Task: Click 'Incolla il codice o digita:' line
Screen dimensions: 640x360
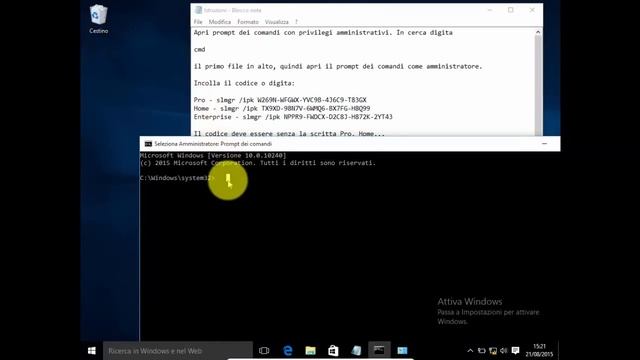Action: click(x=244, y=83)
